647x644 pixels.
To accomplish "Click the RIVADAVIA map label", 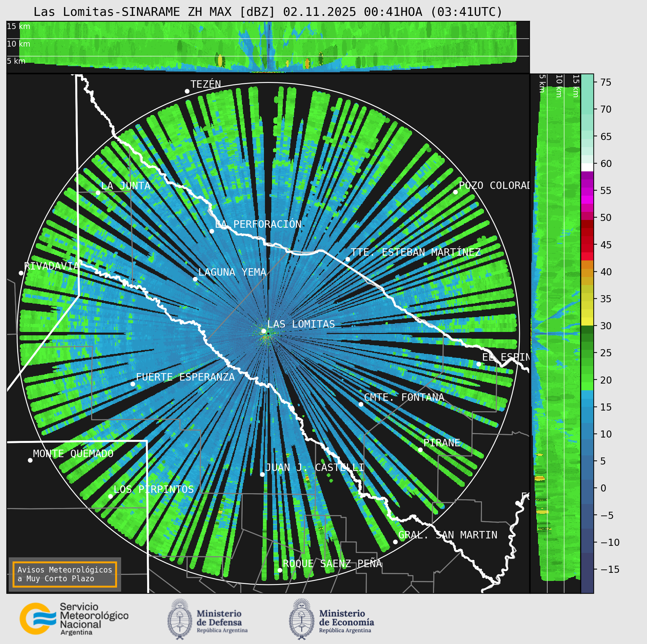I will tap(51, 266).
